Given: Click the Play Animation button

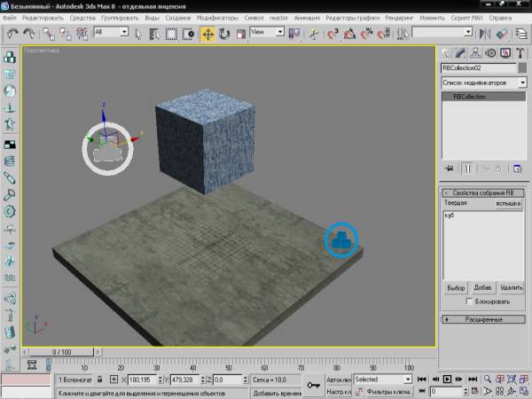Looking at the screenshot, I should [x=448, y=379].
